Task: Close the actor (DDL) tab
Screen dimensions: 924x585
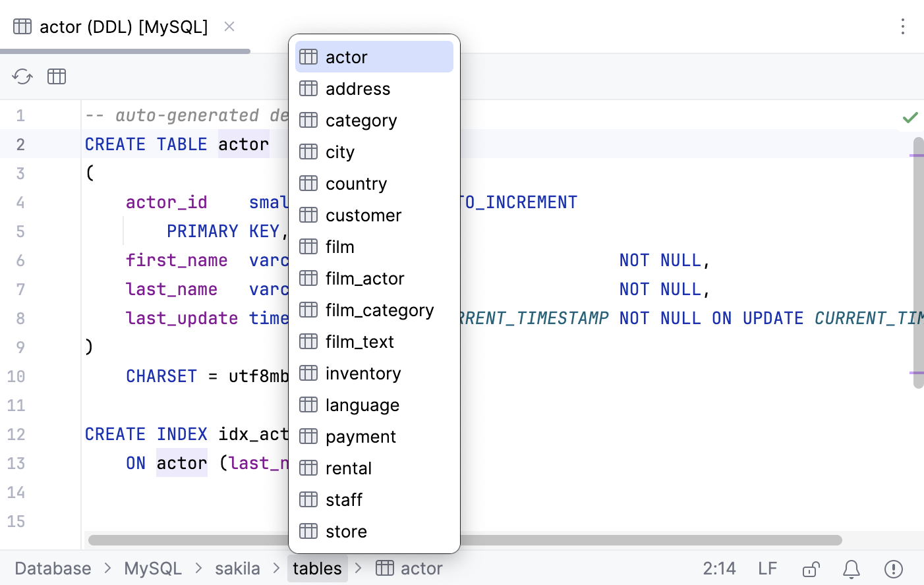Action: [x=229, y=26]
